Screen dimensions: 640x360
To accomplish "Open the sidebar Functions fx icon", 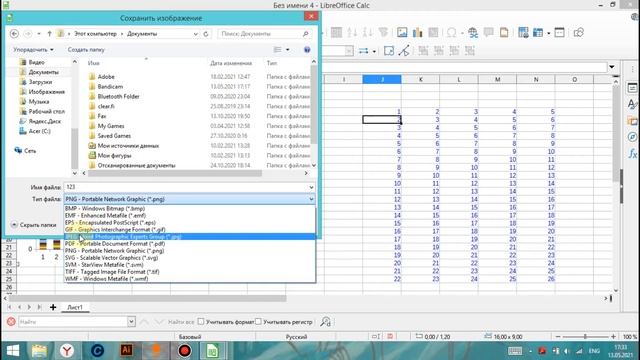I will (x=632, y=153).
